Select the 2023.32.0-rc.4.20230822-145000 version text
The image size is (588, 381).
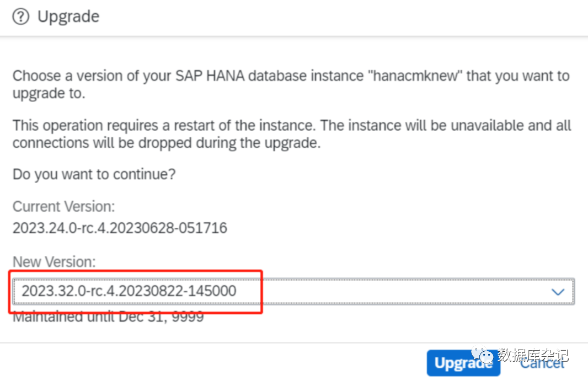(129, 291)
